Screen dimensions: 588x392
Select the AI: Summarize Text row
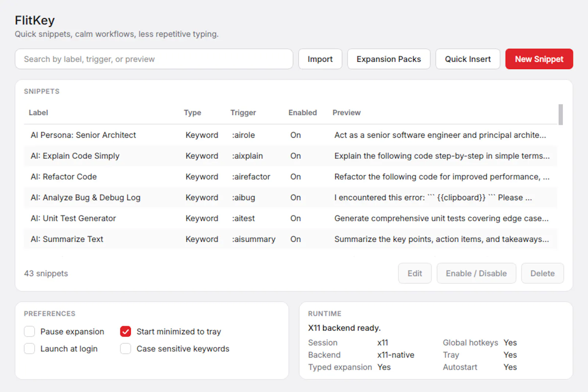(x=290, y=239)
